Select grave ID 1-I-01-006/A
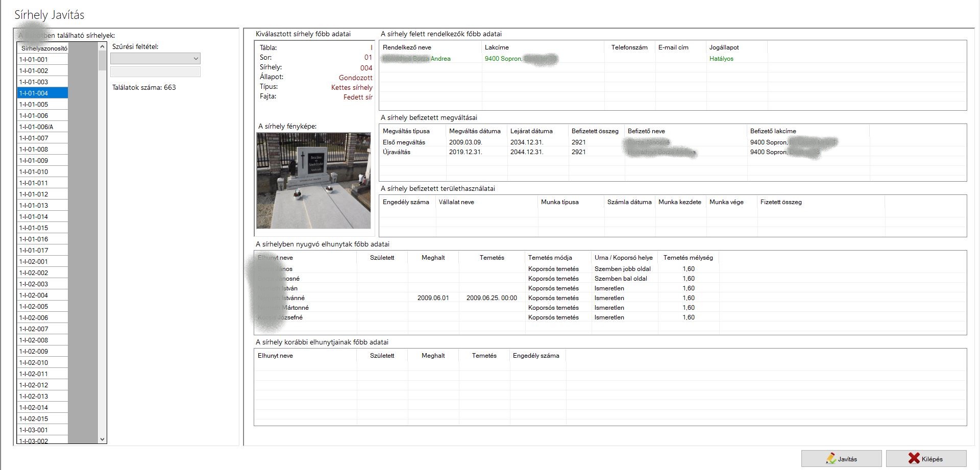Image resolution: width=980 pixels, height=470 pixels. (x=42, y=127)
